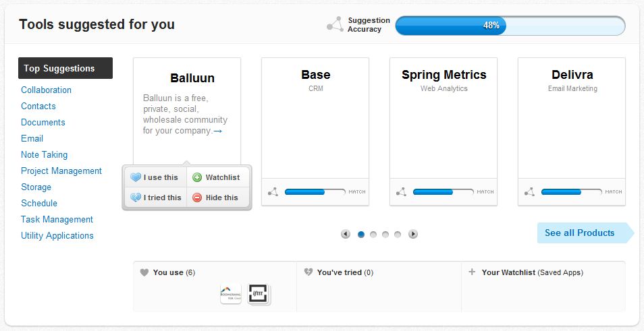The image size is (644, 331).
Task: Select the fourth carousel page dot
Action: [398, 235]
